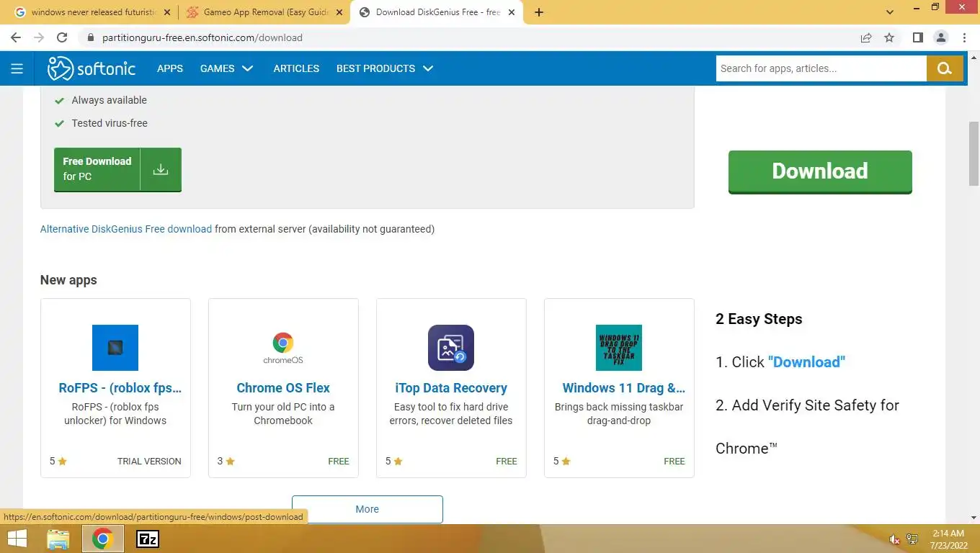
Task: Click the network tray icon
Action: 912,539
